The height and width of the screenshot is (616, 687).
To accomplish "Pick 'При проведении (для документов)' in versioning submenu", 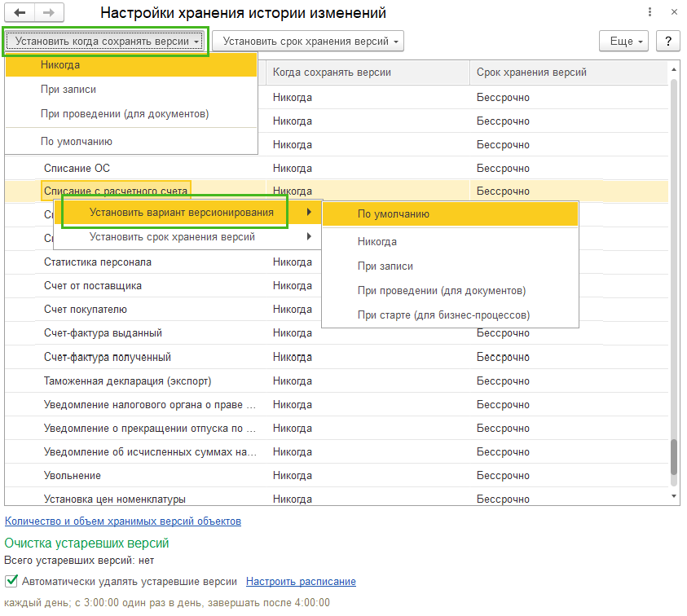I will [x=450, y=291].
